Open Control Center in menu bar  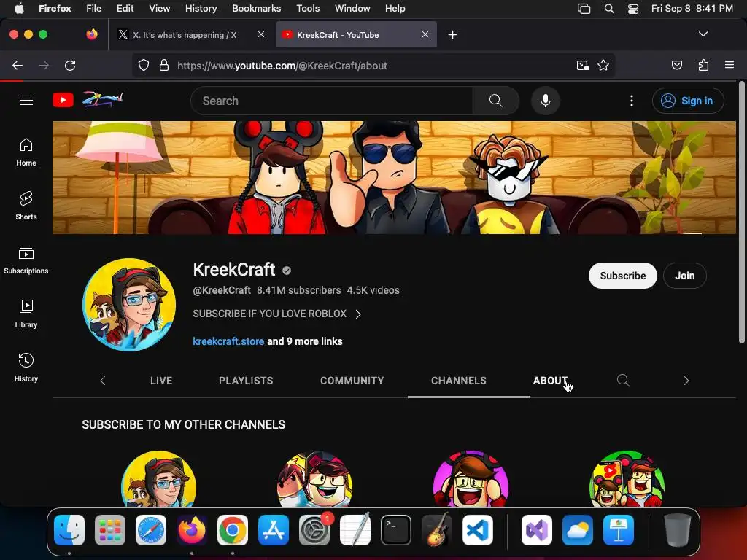tap(633, 8)
